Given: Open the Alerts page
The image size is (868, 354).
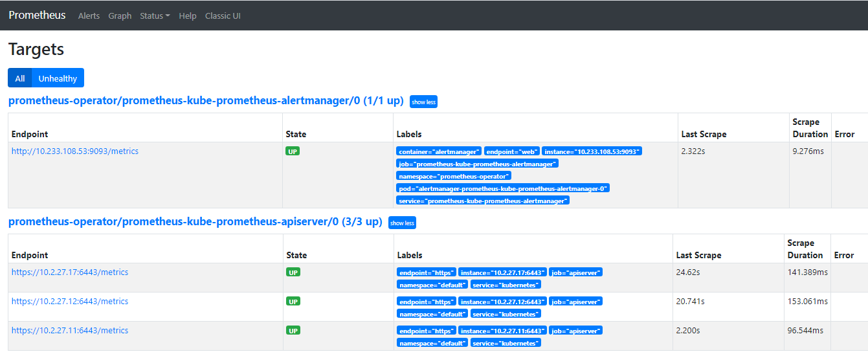Looking at the screenshot, I should pos(89,16).
